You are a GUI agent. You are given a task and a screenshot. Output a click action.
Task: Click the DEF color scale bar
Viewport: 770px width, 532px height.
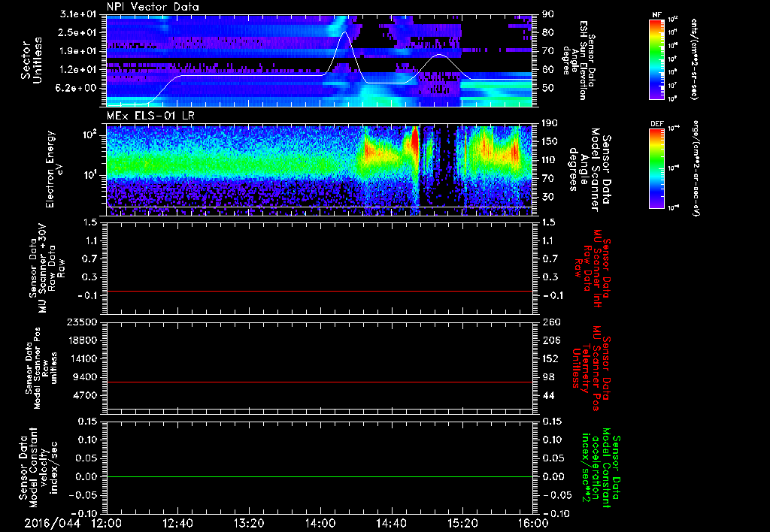[656, 168]
